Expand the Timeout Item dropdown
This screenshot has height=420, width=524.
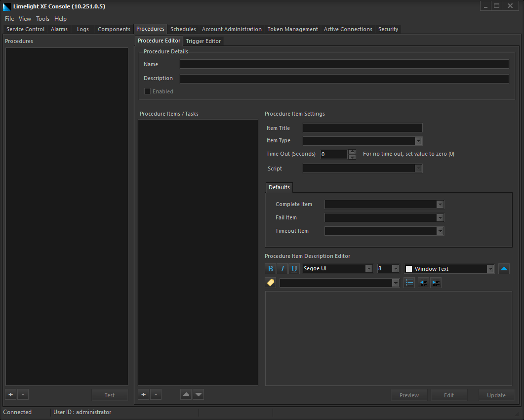[x=440, y=231]
